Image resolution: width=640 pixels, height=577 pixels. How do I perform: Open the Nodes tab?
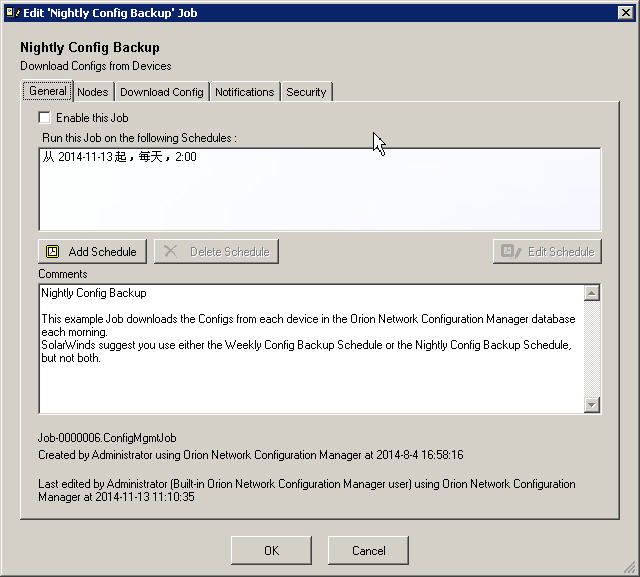click(x=93, y=92)
